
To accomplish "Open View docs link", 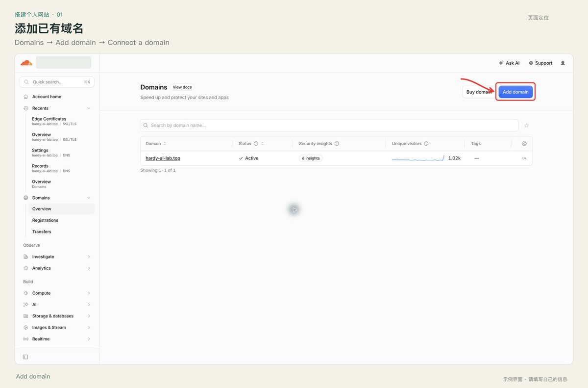I will pyautogui.click(x=182, y=87).
